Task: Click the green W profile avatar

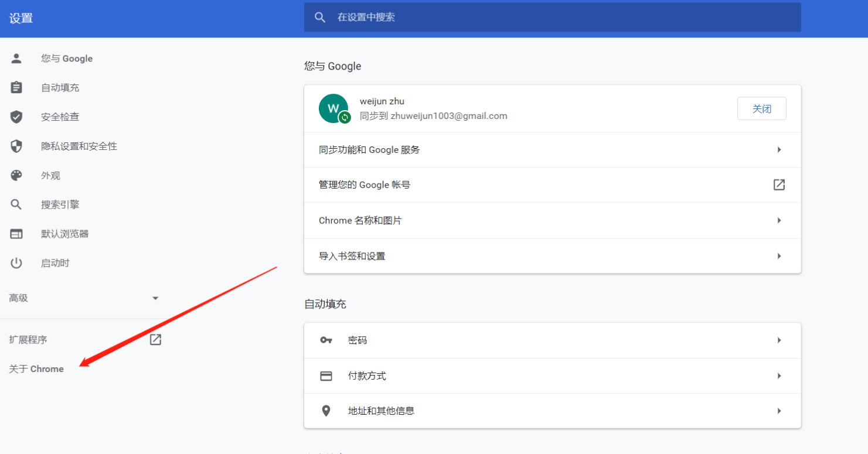Action: click(x=333, y=108)
